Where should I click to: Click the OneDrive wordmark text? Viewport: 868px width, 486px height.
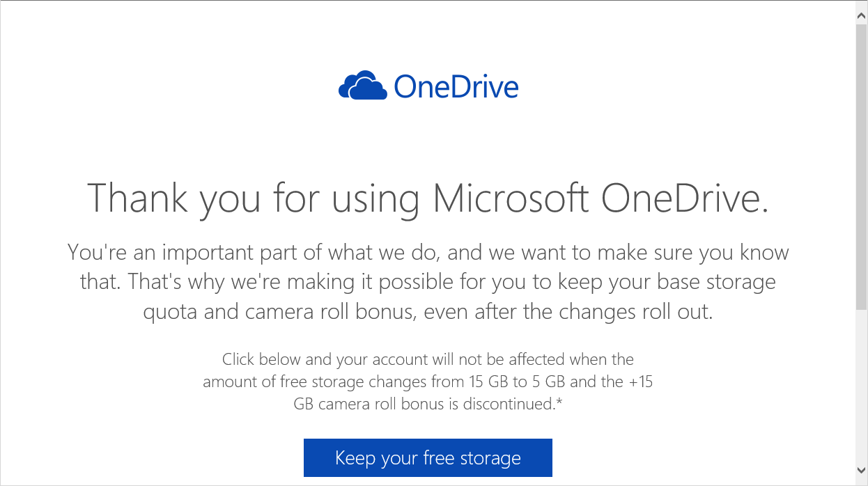[456, 86]
